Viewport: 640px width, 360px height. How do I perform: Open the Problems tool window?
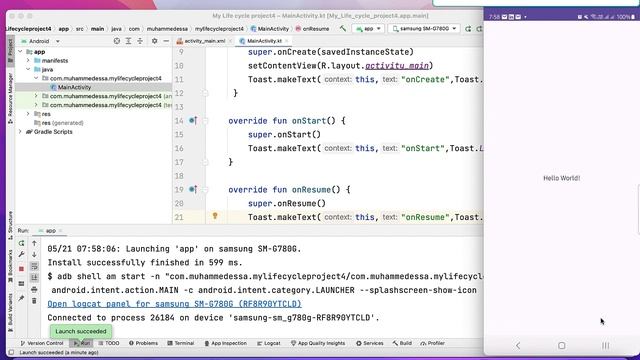click(x=143, y=343)
